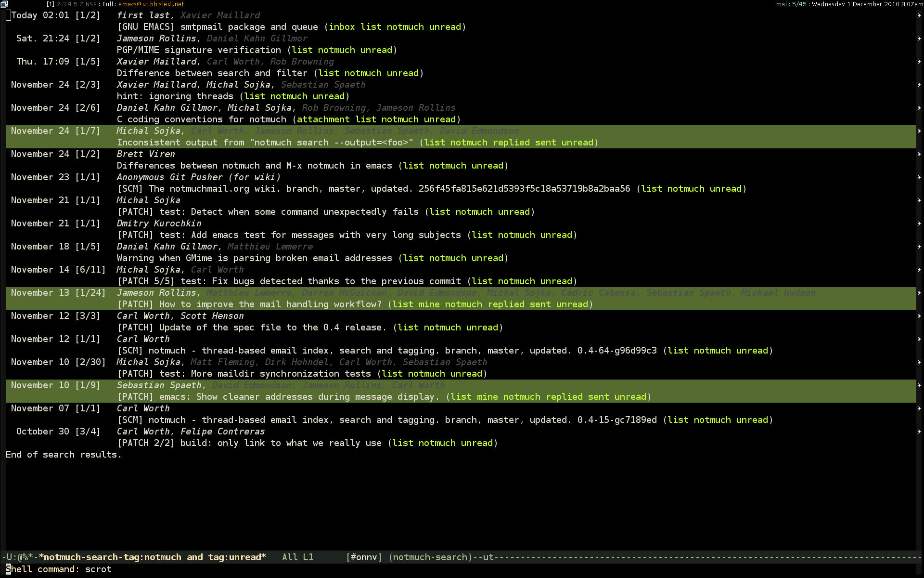Viewport: 924px width, 578px height.
Task: Select the NSP workspace label
Action: (91, 4)
